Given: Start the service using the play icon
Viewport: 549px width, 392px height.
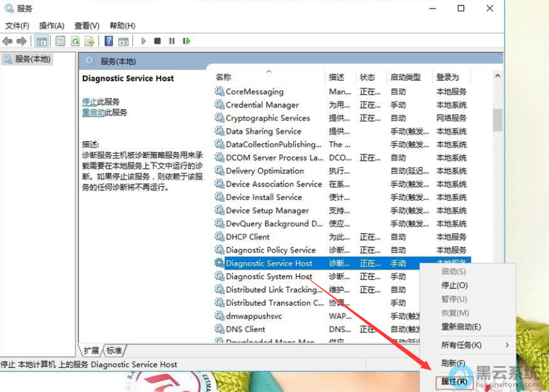Looking at the screenshot, I should click(143, 41).
